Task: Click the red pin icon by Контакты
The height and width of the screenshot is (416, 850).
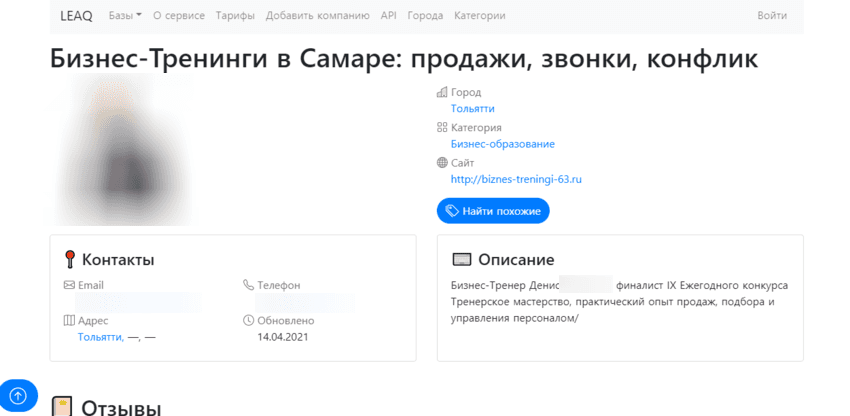Action: click(x=69, y=260)
